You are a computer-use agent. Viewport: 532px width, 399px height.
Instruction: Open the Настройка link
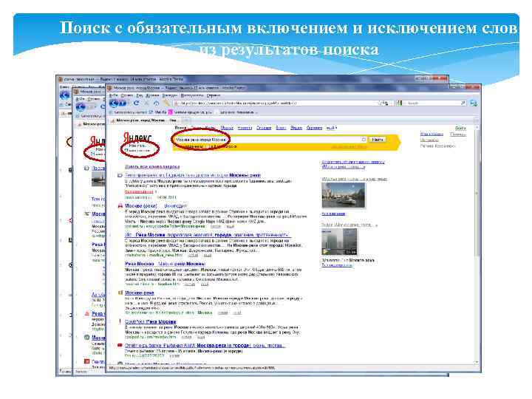click(x=429, y=140)
